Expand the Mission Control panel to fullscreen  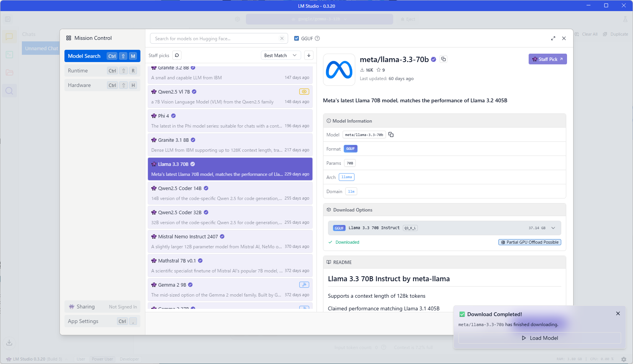(553, 38)
